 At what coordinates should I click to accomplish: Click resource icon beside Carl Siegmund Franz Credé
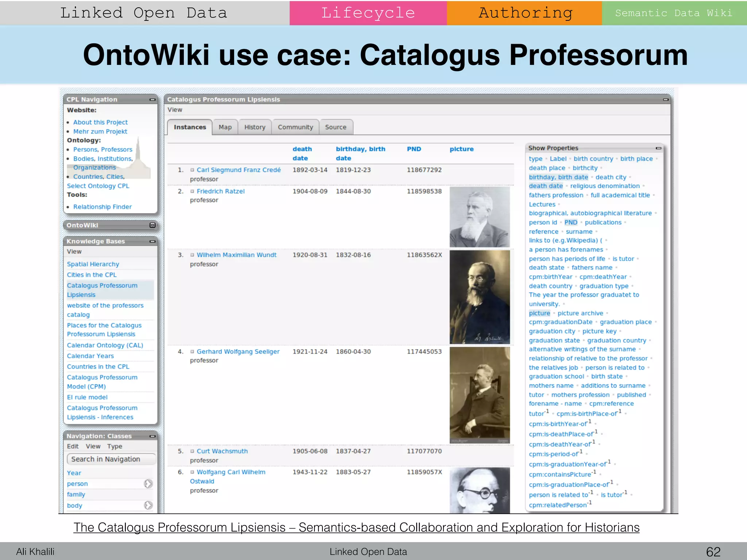pyautogui.click(x=192, y=170)
